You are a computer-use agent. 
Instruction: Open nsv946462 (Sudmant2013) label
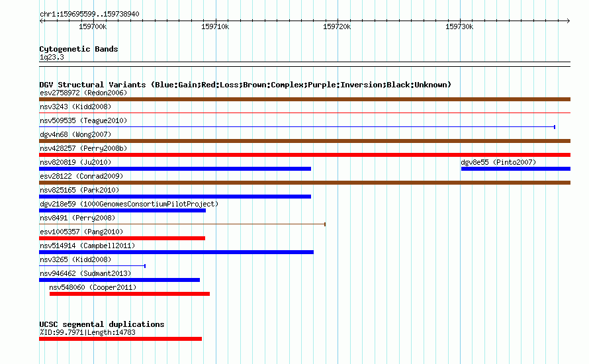(85, 273)
